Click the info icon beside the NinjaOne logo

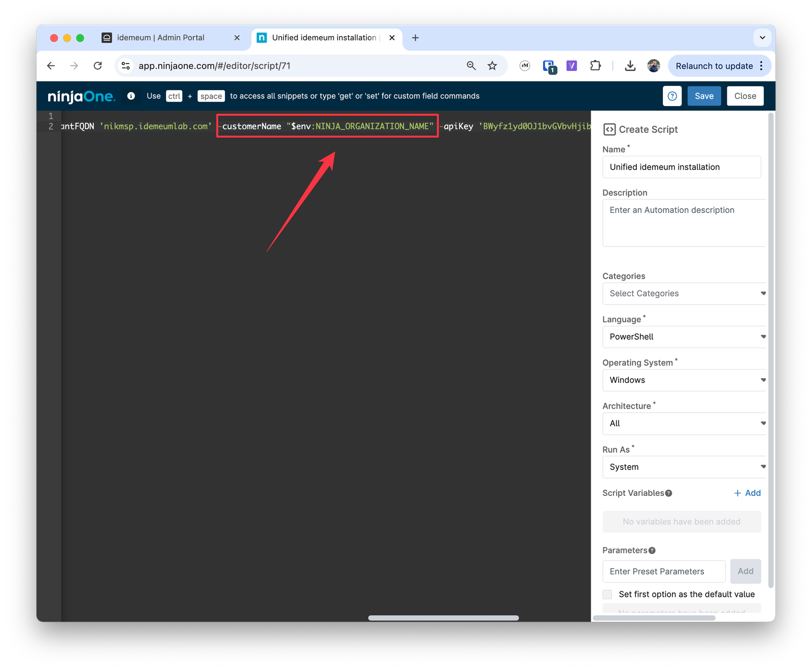click(x=131, y=96)
